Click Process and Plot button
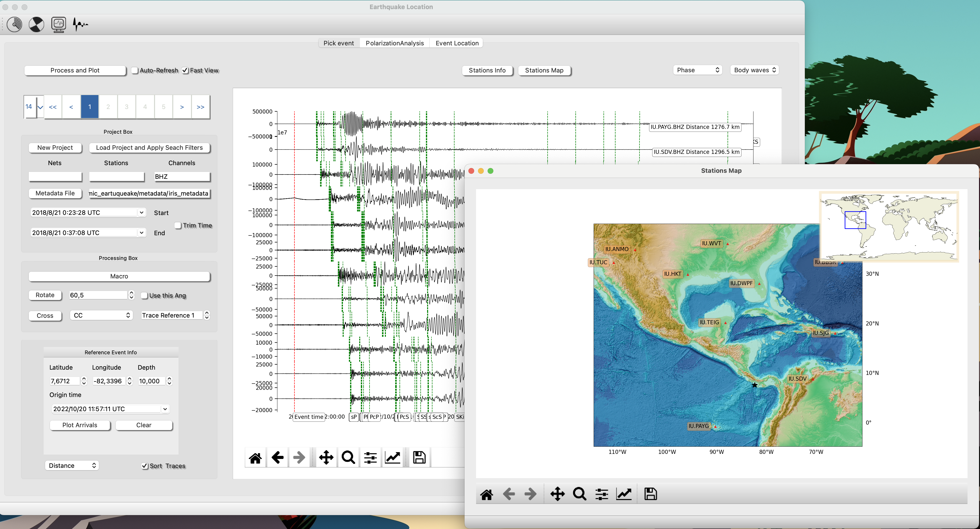The height and width of the screenshot is (529, 980). [x=75, y=70]
